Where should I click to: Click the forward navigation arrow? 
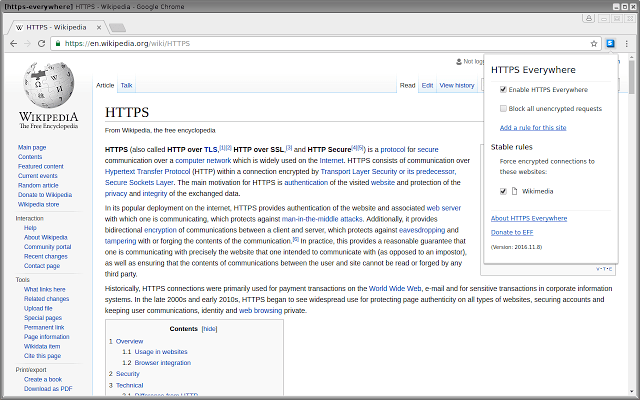[28, 44]
